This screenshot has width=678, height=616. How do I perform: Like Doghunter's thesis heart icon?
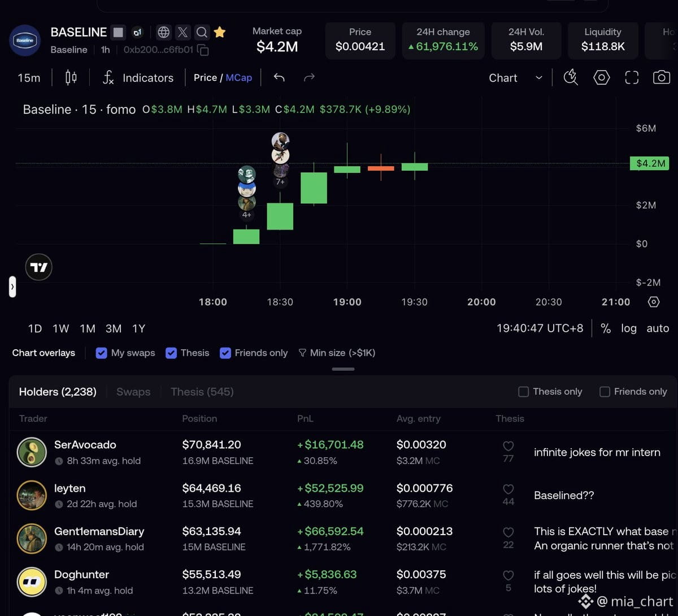click(508, 575)
